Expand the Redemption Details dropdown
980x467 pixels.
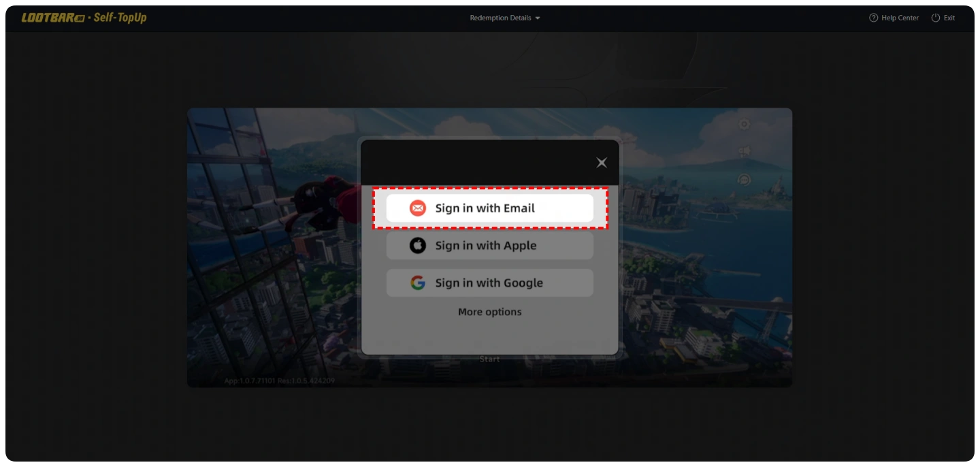[500, 18]
